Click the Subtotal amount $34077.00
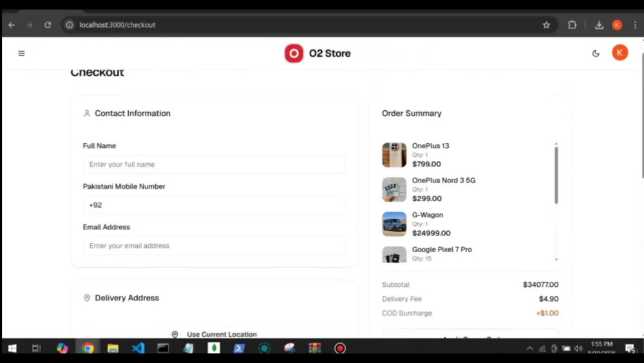Viewport: 644px width, 363px height. pos(540,284)
